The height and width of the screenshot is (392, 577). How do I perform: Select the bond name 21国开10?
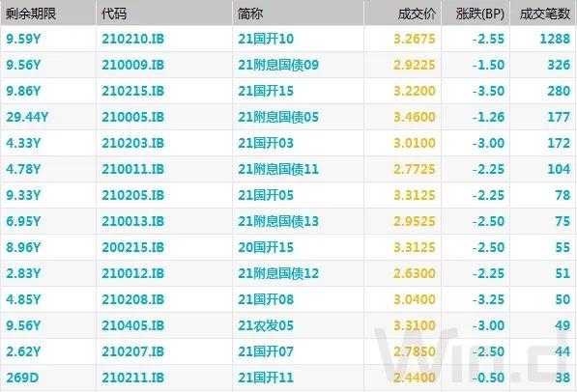[266, 39]
